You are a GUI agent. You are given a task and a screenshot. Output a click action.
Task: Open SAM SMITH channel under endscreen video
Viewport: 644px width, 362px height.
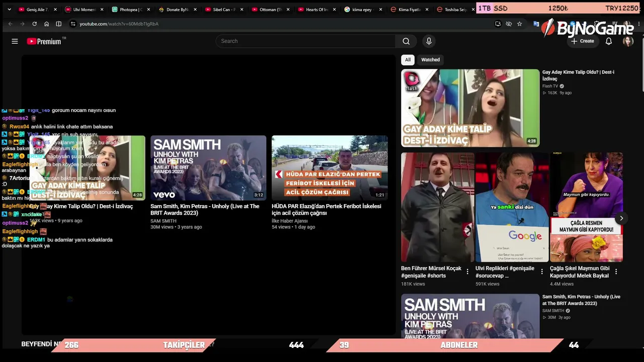point(164,221)
